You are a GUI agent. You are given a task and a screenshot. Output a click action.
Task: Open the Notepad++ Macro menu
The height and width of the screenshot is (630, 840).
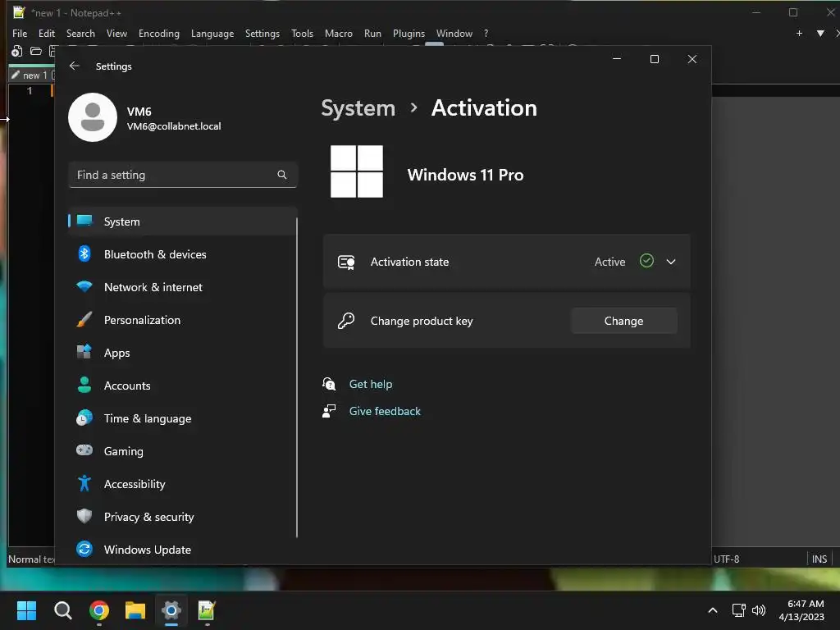coord(339,33)
